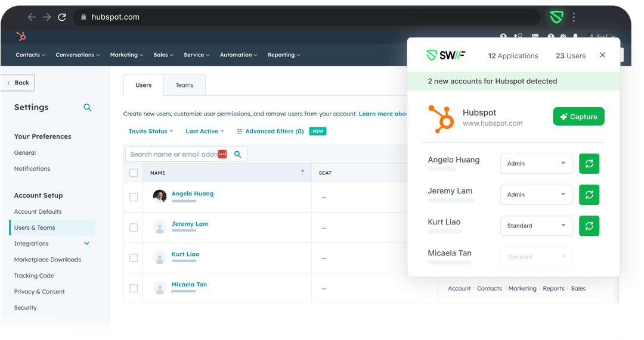Click the Swif logo in the popup
644x340 pixels.
[x=445, y=55]
